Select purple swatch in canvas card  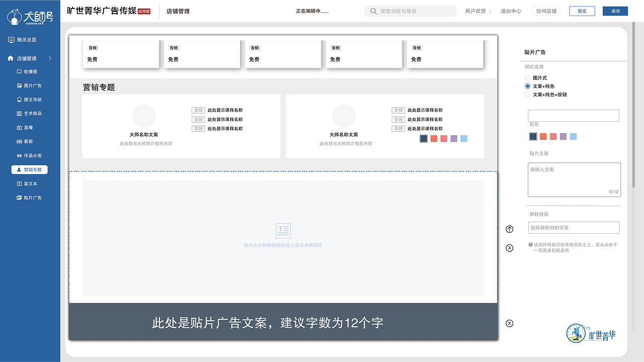[454, 139]
